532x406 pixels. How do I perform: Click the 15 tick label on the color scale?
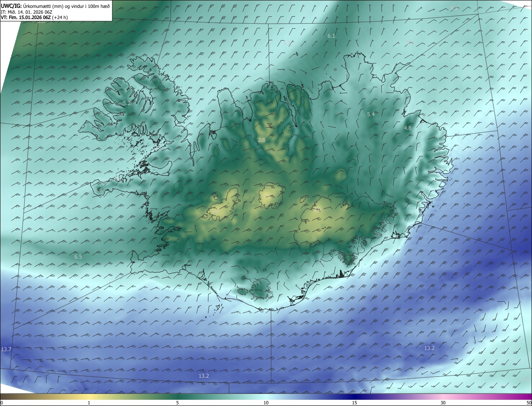(355, 403)
